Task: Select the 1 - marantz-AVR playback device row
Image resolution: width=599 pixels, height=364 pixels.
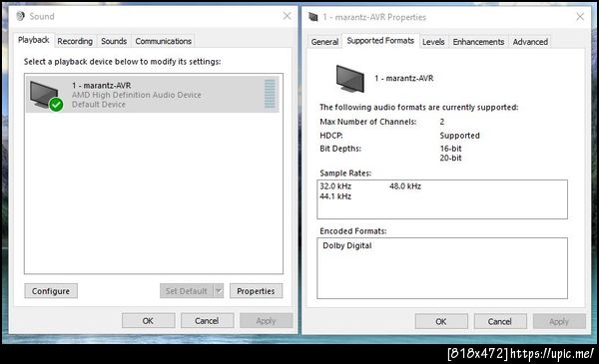Action: 152,94
